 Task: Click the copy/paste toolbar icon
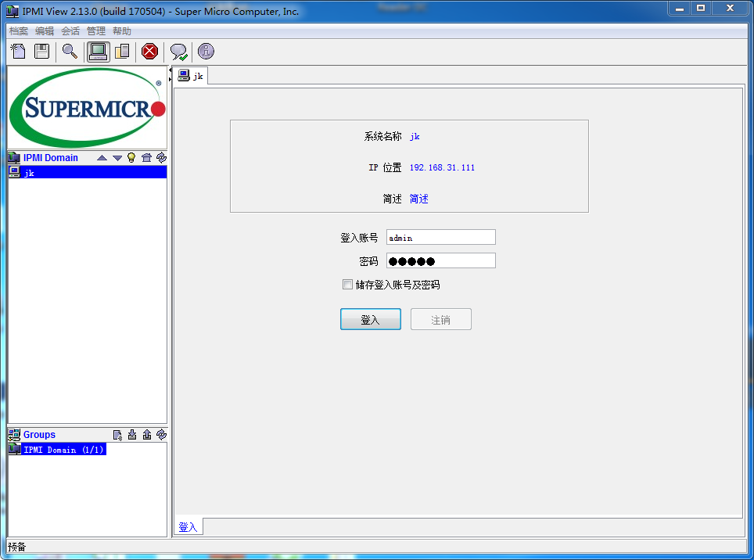pyautogui.click(x=122, y=51)
